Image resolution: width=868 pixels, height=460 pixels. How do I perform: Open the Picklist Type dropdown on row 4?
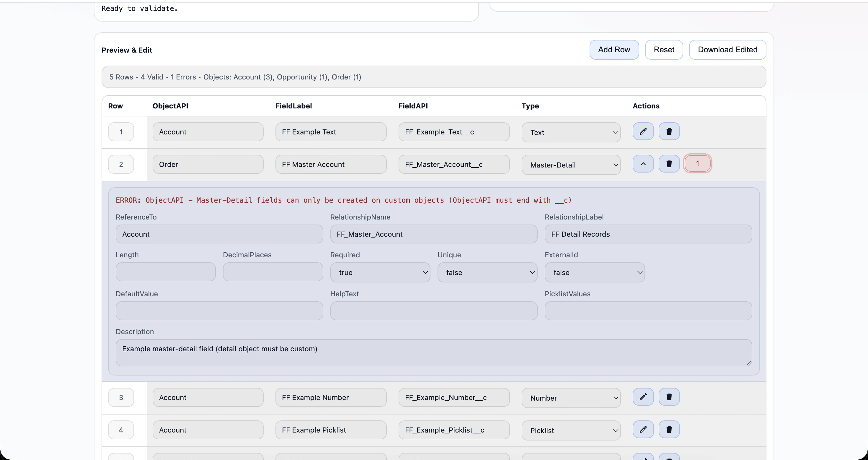pos(571,430)
